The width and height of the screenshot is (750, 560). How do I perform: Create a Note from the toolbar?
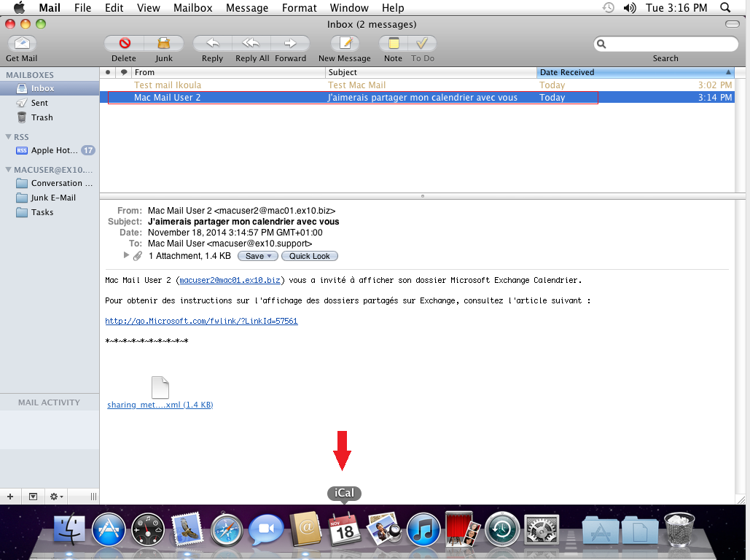pyautogui.click(x=393, y=42)
